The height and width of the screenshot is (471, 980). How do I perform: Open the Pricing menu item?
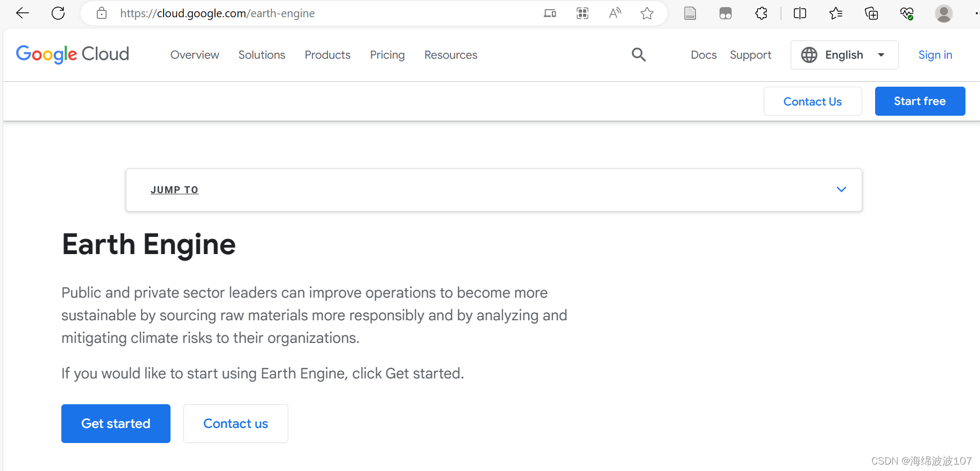387,55
